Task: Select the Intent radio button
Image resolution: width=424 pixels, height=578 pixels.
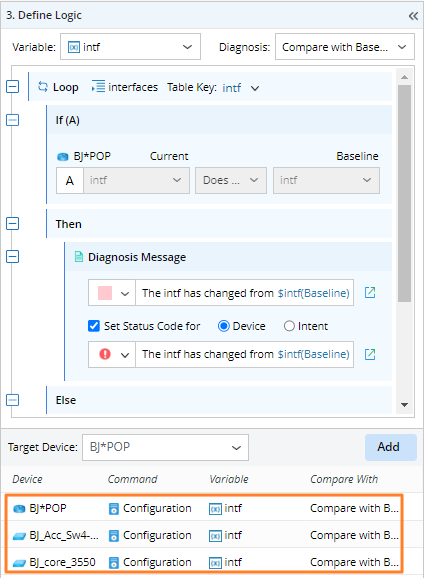Action: (x=289, y=326)
